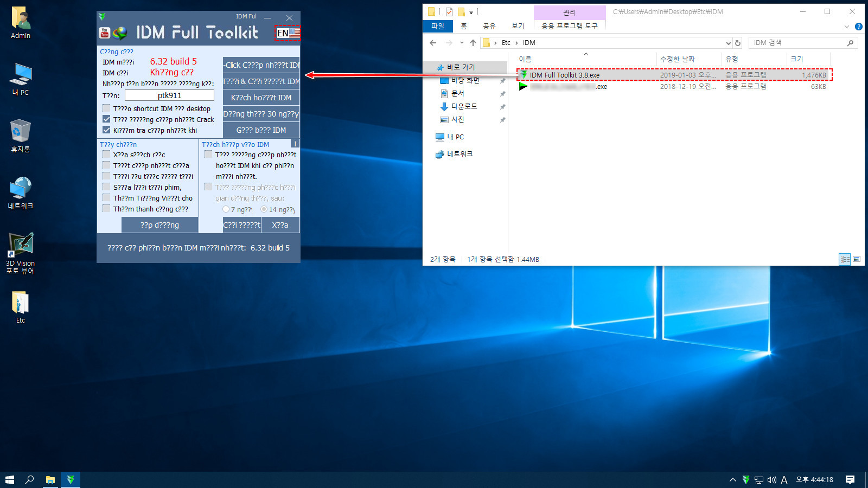Click the Properties checkmark icon in quick access toolbar

tap(449, 11)
